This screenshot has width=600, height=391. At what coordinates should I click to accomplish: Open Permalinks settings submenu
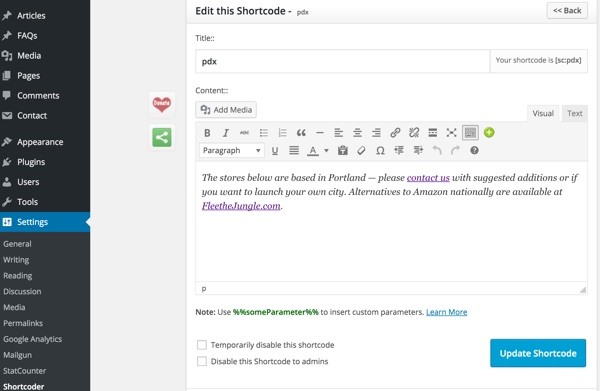click(23, 323)
